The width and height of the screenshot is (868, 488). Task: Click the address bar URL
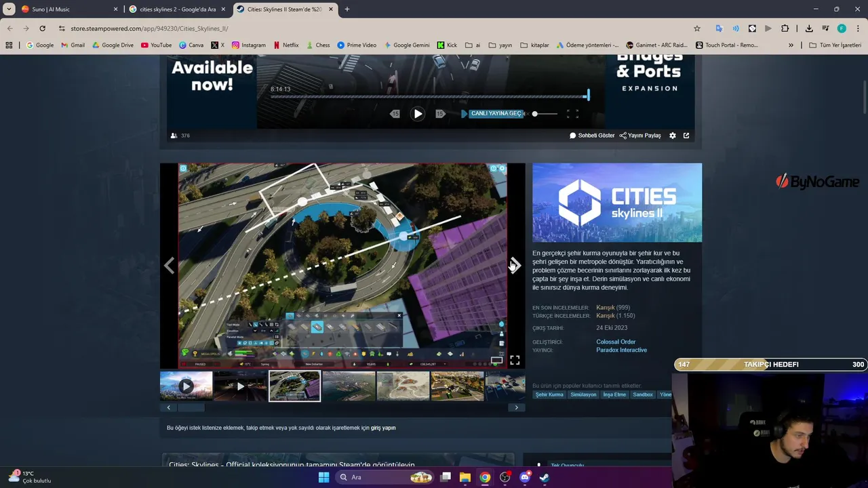[x=149, y=28]
